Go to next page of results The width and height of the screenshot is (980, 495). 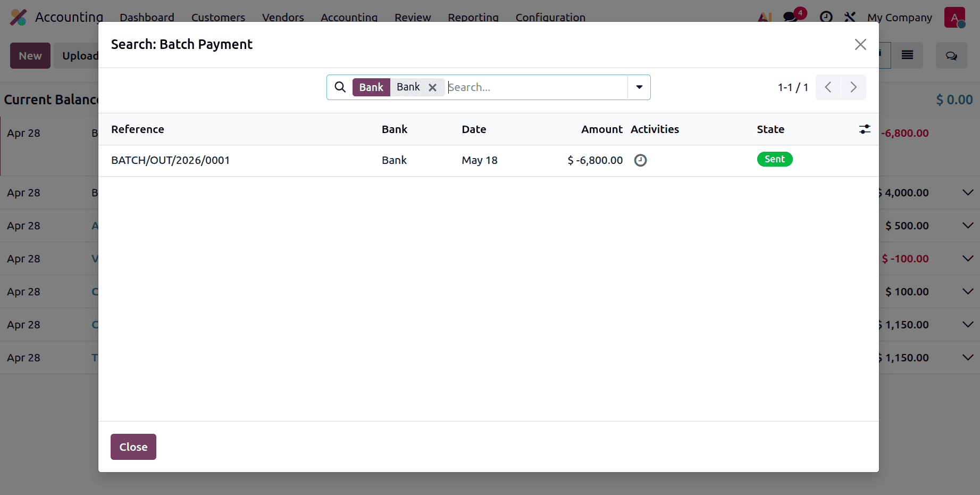pos(853,87)
